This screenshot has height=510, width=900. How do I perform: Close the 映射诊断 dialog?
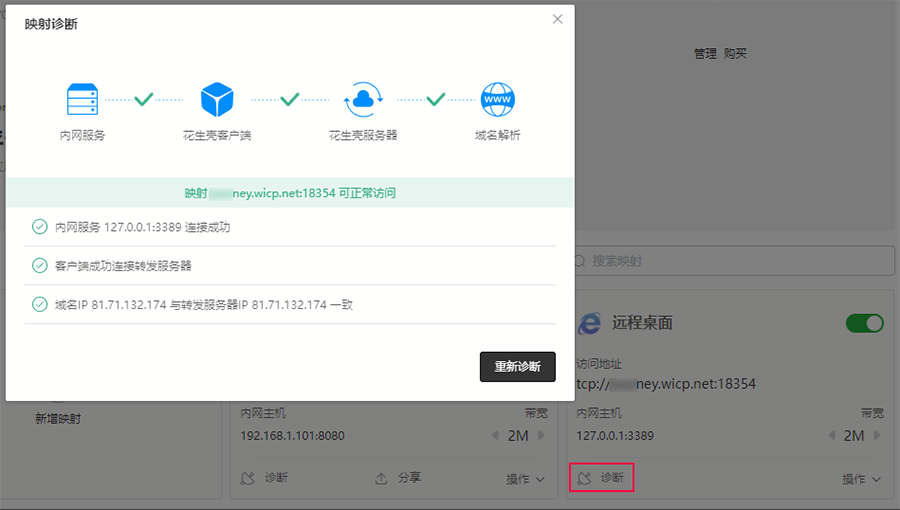[557, 19]
